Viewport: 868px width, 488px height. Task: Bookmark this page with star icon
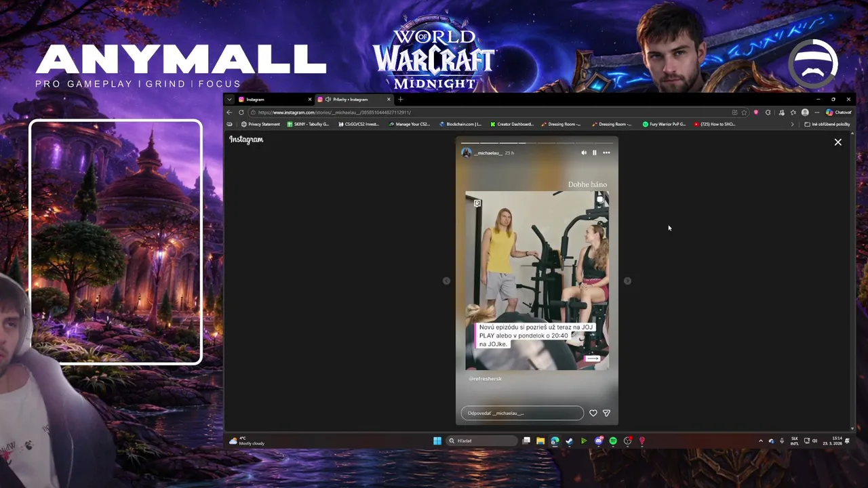point(744,113)
